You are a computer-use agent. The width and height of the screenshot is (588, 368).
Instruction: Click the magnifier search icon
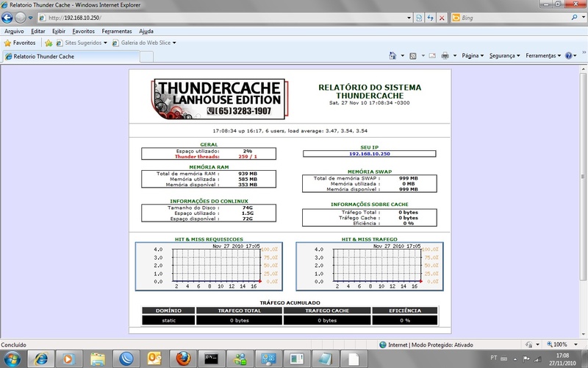coord(574,17)
